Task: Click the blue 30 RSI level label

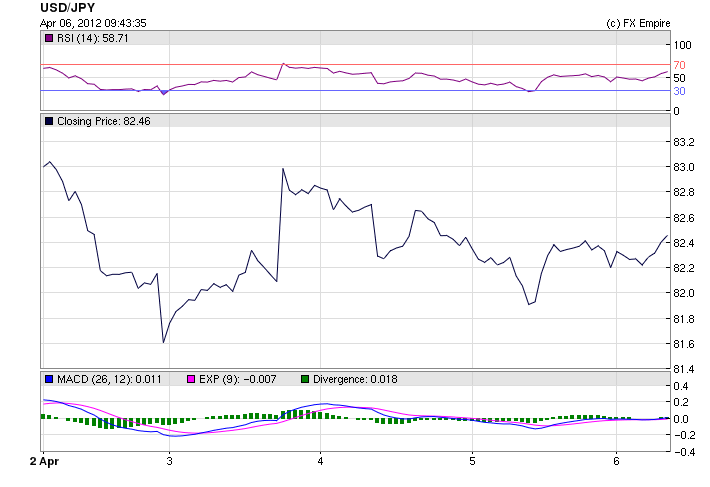Action: tap(679, 91)
